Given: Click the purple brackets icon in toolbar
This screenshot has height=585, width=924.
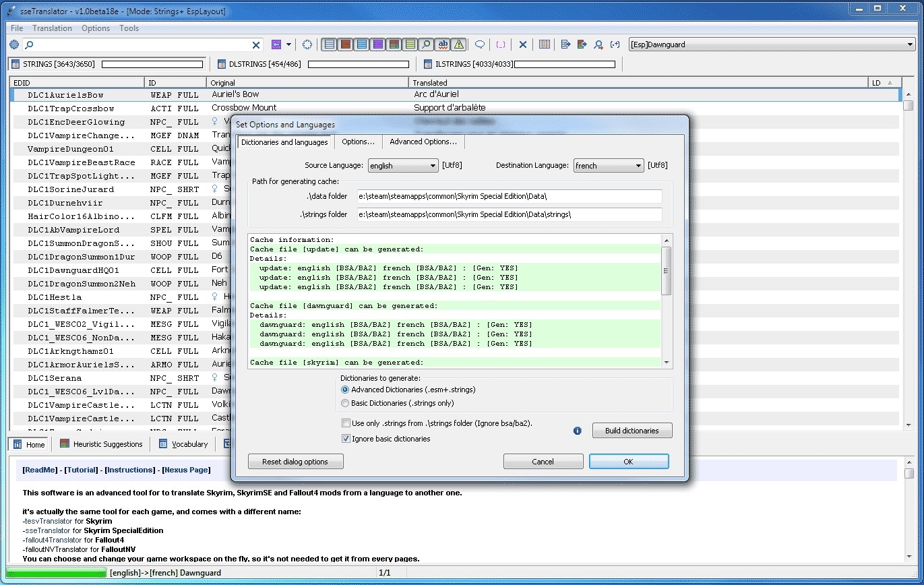Looking at the screenshot, I should [x=501, y=44].
